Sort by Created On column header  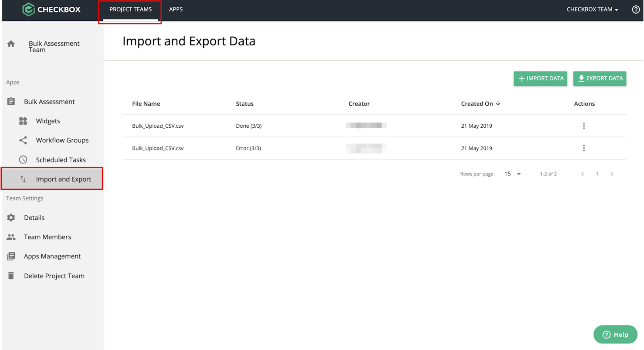(477, 104)
